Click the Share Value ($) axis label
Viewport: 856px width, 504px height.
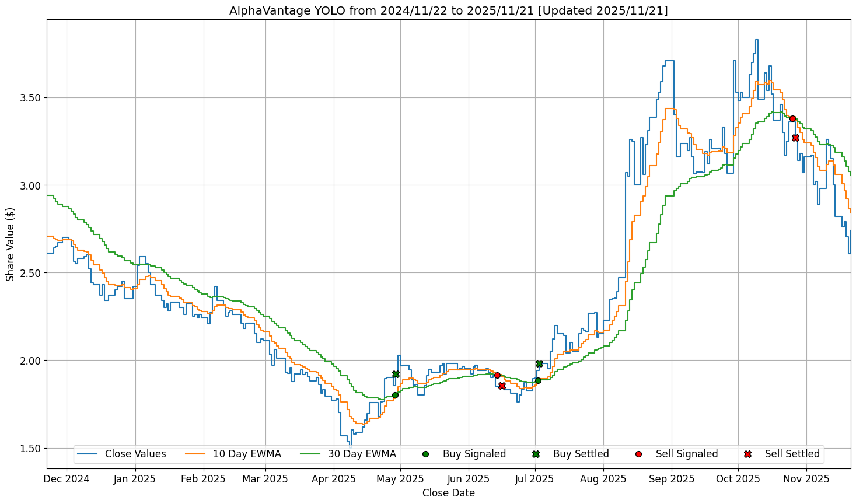(x=11, y=244)
